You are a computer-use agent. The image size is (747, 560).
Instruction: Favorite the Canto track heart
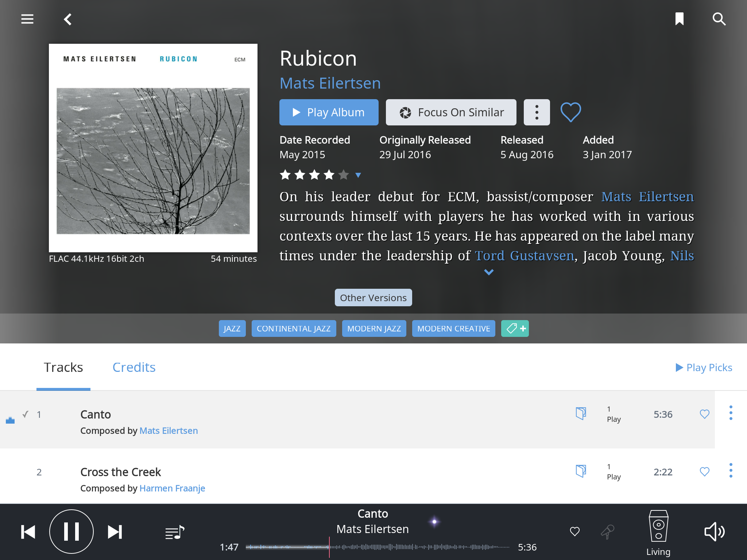704,414
